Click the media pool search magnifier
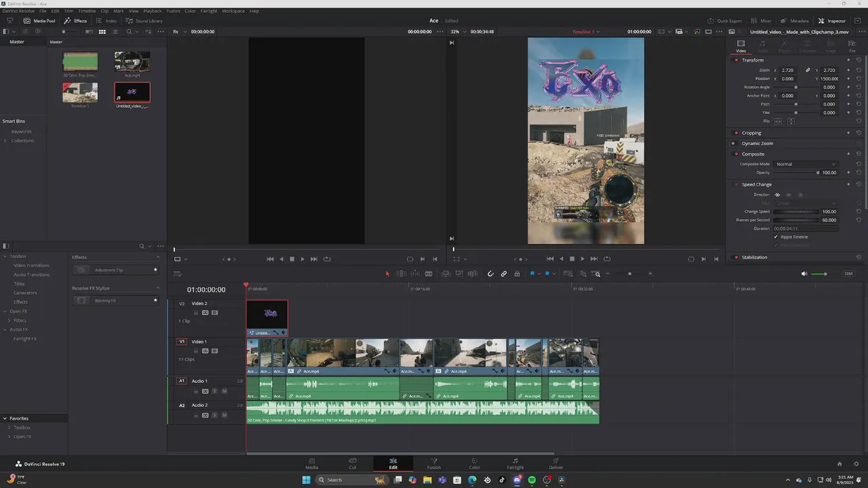 tap(129, 32)
